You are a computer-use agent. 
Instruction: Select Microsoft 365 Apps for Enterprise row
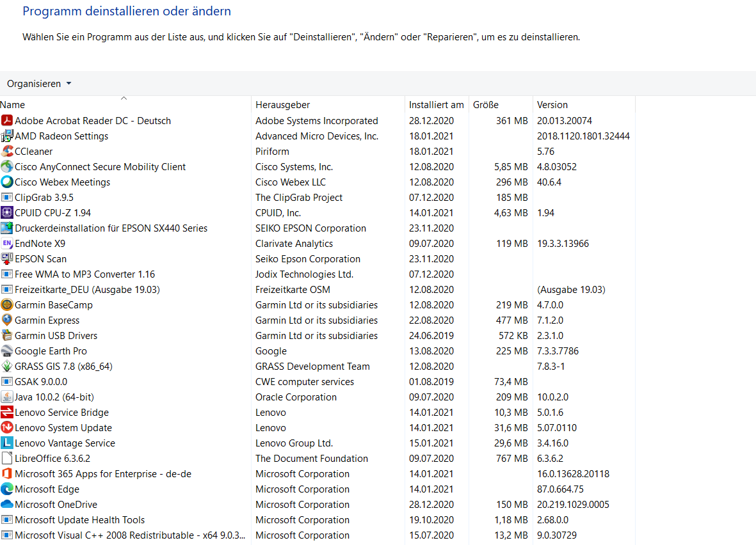[318, 474]
